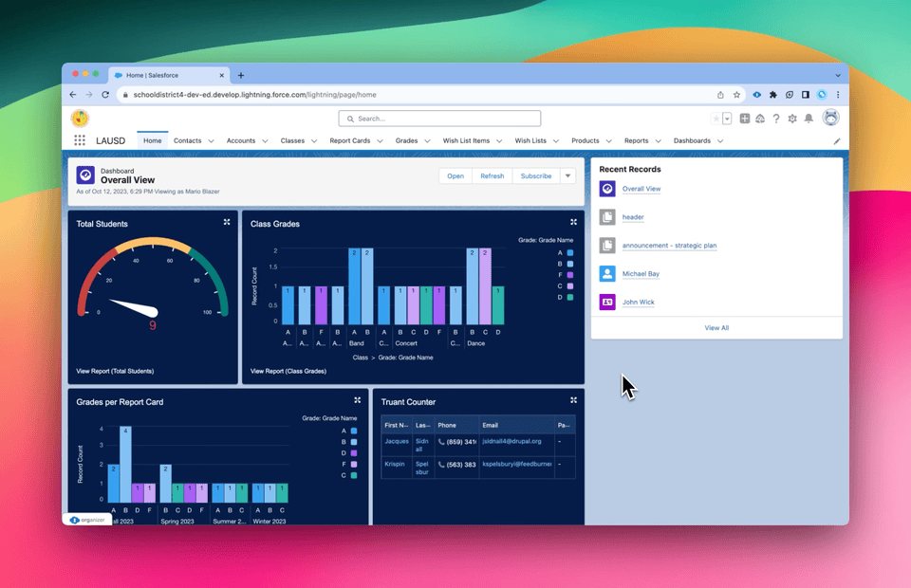This screenshot has width=911, height=588.
Task: Open the browser extensions puzzle icon
Action: tap(772, 95)
